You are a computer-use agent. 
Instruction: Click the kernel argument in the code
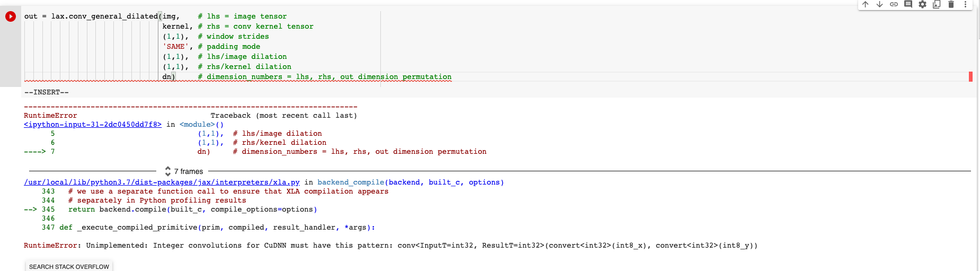click(x=176, y=27)
